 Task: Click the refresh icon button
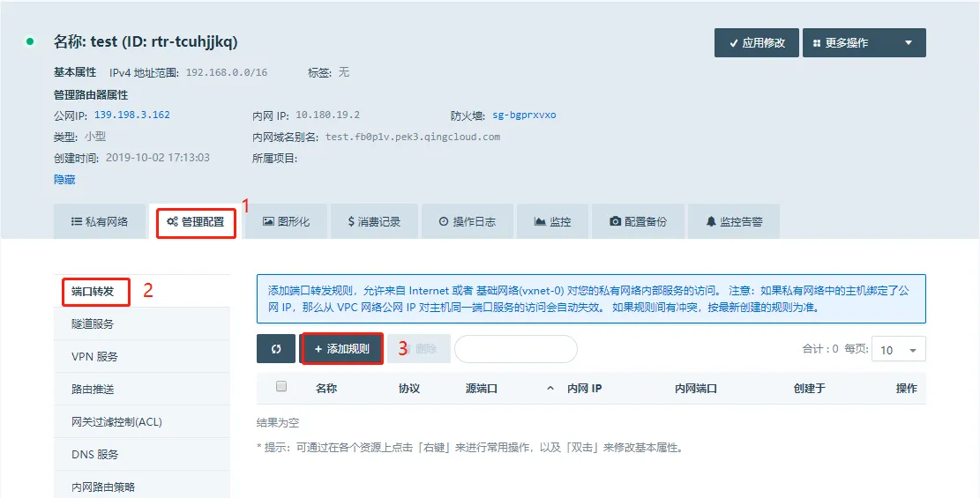(x=276, y=349)
